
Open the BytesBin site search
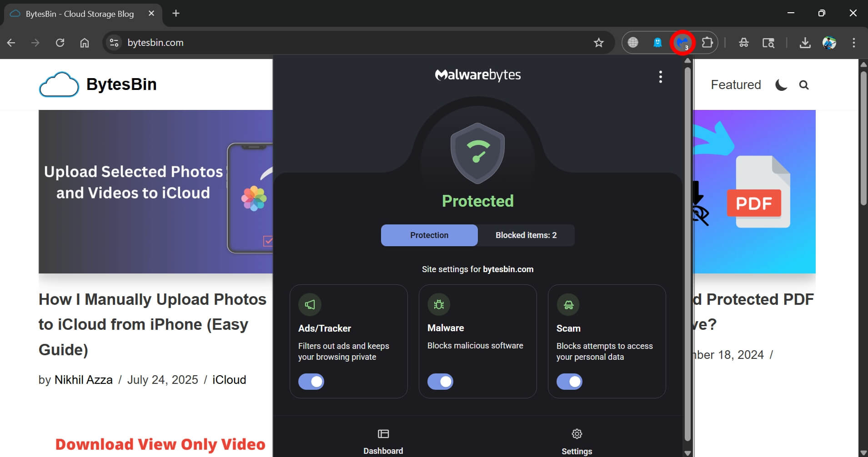(x=804, y=85)
